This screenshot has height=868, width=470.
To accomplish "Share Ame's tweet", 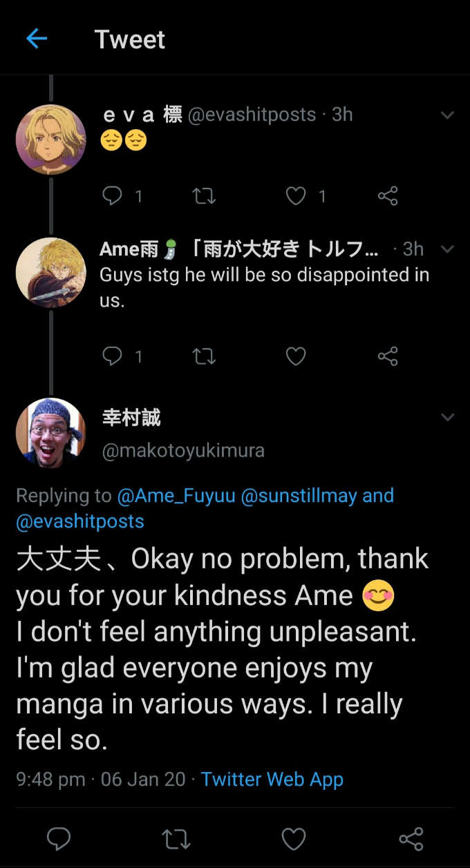I will (388, 356).
